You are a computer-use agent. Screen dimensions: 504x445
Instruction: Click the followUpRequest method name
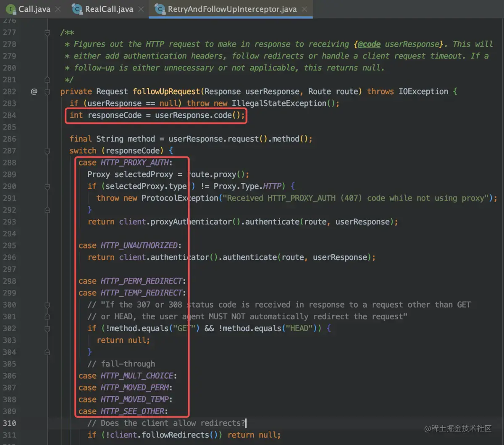click(x=167, y=91)
